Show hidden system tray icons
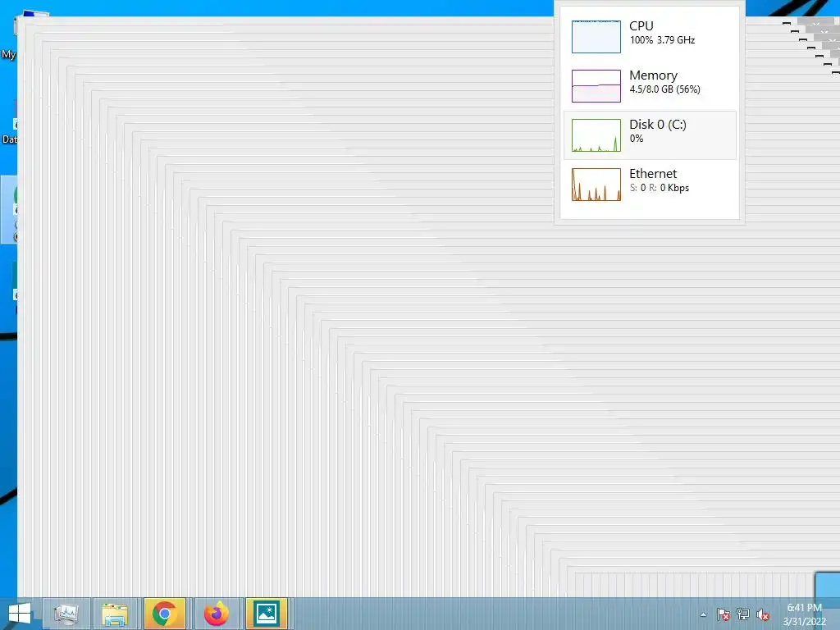The height and width of the screenshot is (630, 840). (x=703, y=614)
